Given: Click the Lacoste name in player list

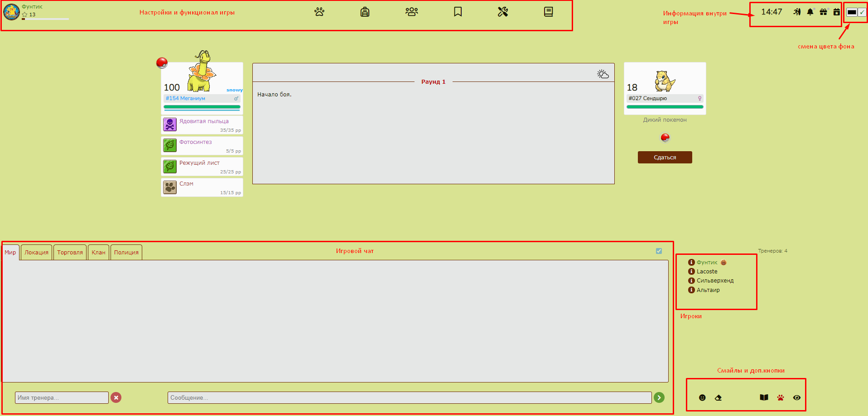Looking at the screenshot, I should pos(707,272).
